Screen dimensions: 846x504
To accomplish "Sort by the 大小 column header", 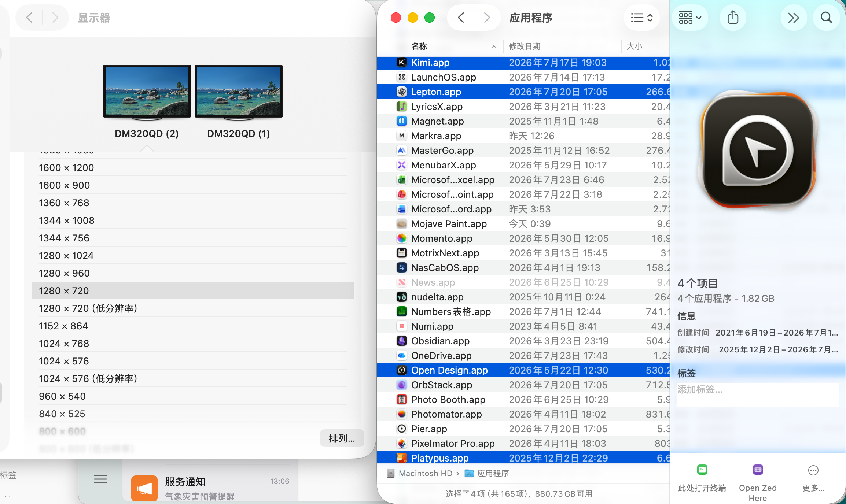I will (634, 47).
